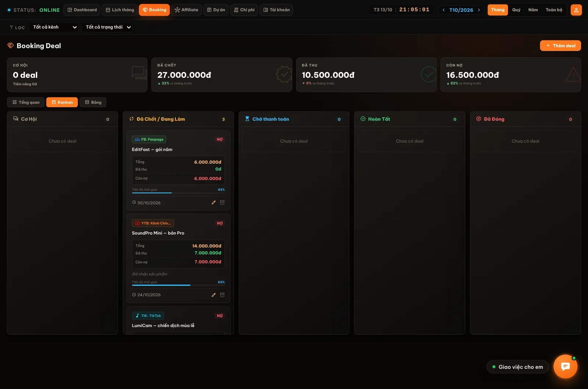Open the Dashboard nav tab

82,10
